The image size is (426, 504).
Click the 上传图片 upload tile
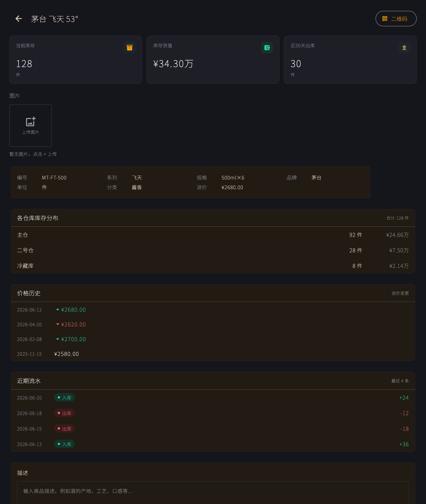pos(31,125)
